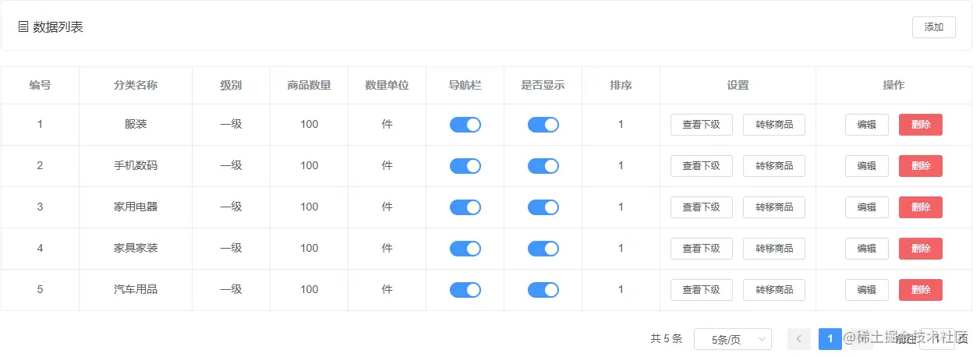Edit the 家用电器 category
Viewport: 980px width, 357px height.
pyautogui.click(x=867, y=207)
